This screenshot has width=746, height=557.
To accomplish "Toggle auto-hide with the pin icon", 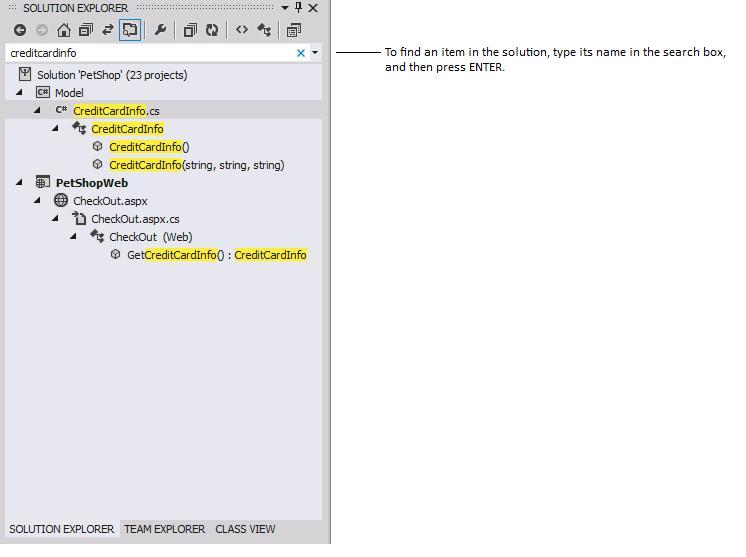I will (x=298, y=8).
